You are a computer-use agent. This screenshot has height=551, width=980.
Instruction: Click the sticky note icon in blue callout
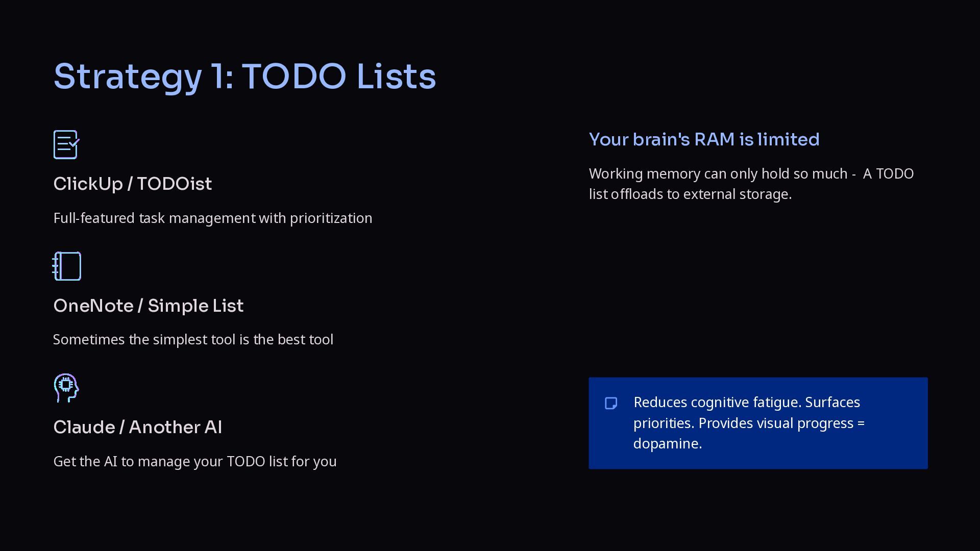(x=611, y=403)
